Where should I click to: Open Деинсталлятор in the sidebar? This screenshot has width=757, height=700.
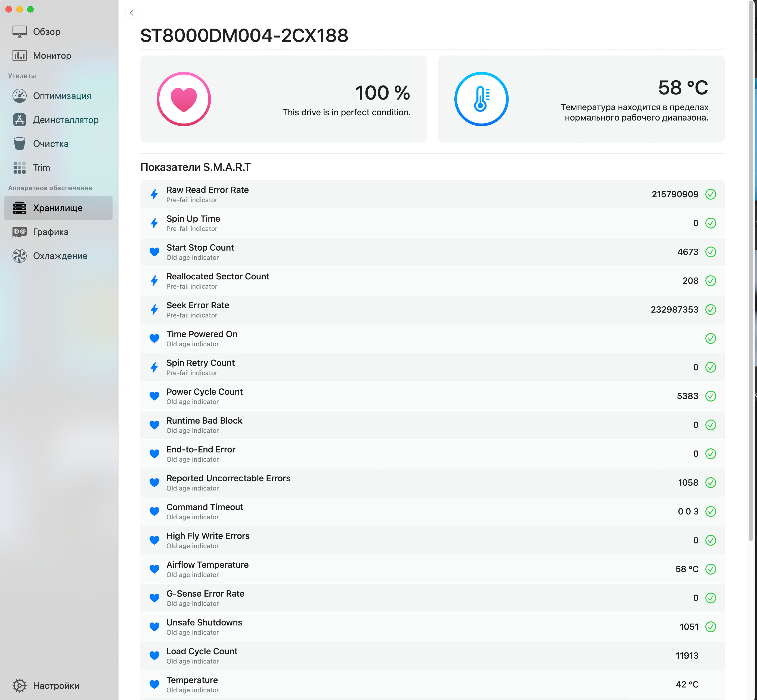click(58, 120)
